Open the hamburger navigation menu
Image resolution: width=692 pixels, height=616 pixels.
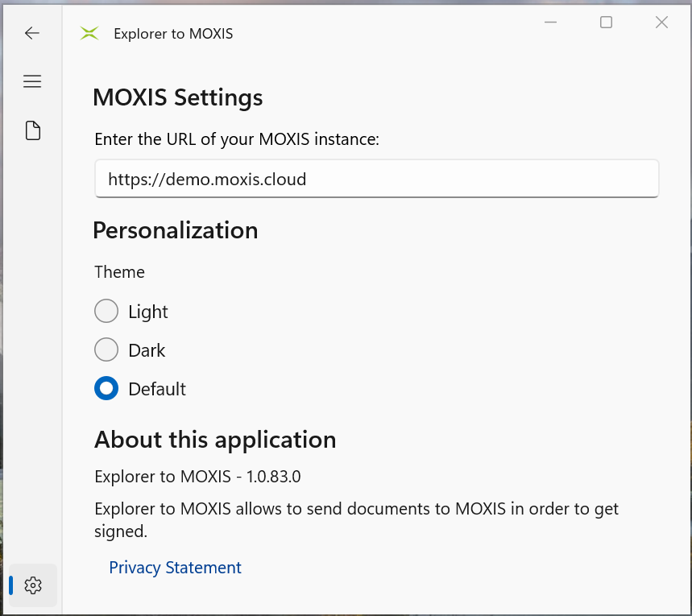point(32,81)
